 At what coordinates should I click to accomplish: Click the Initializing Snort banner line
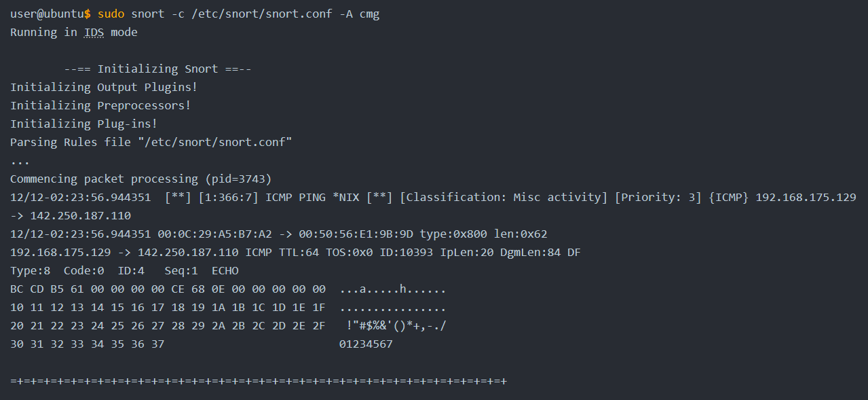158,69
